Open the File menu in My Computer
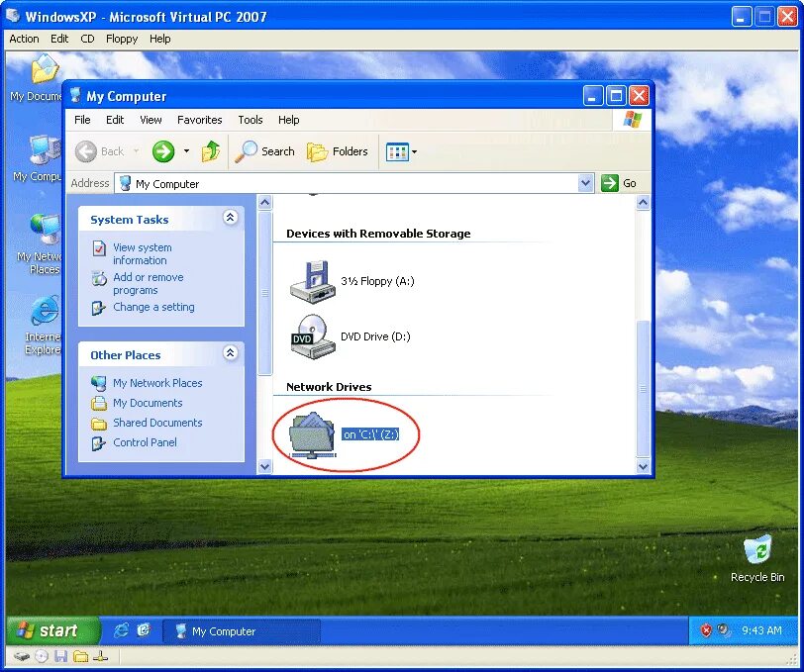This screenshot has height=672, width=804. (x=82, y=120)
